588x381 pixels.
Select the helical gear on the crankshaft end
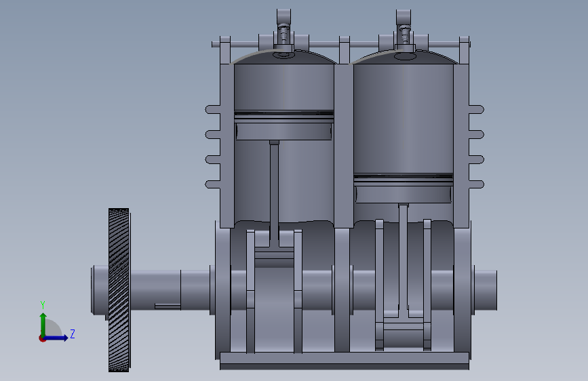(119, 290)
